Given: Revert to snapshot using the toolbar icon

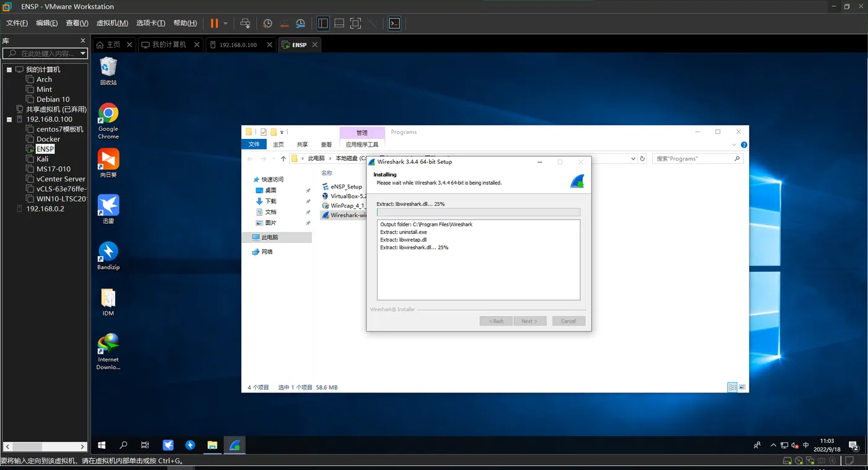Looking at the screenshot, I should [285, 24].
